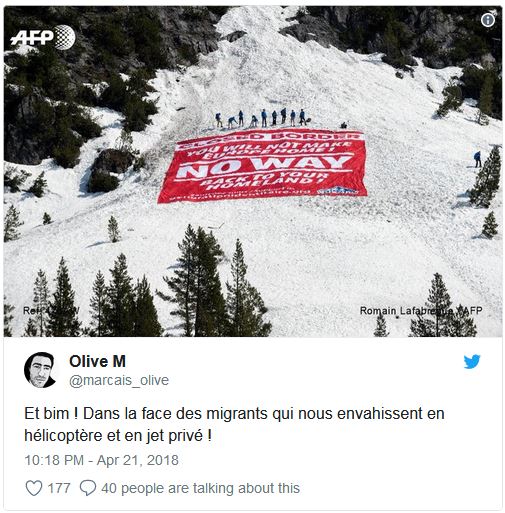Click the 10:18 PM - Apr 21, 2018 timestamp
Screen dimensions: 505x513
[102, 460]
